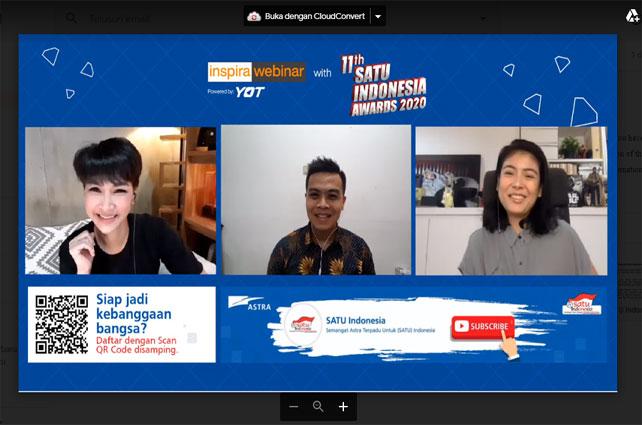Click the Add to Drive icon
642x425 pixels.
coord(633,16)
